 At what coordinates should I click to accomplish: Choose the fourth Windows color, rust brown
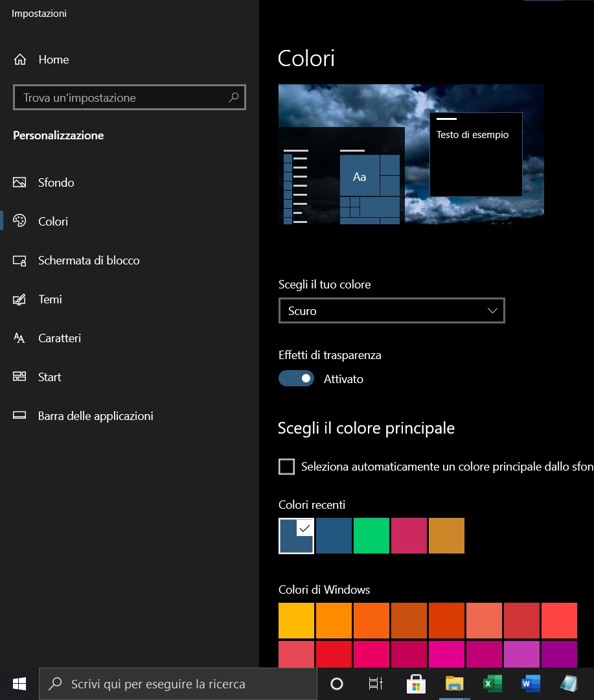pyautogui.click(x=409, y=620)
